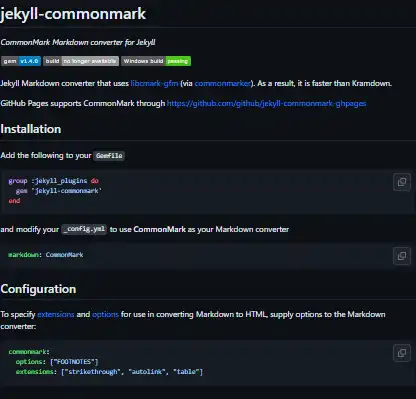Image resolution: width=416 pixels, height=399 pixels.
Task: Click the build no longer available badge
Action: [x=81, y=61]
